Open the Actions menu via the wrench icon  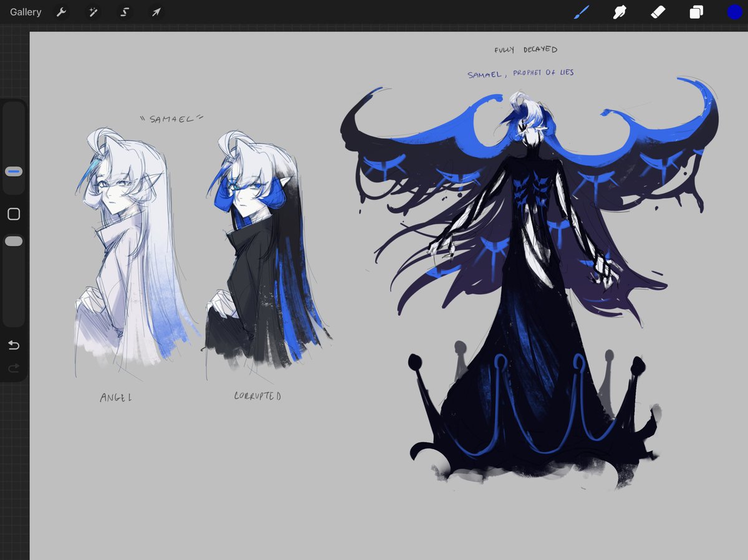(x=62, y=12)
